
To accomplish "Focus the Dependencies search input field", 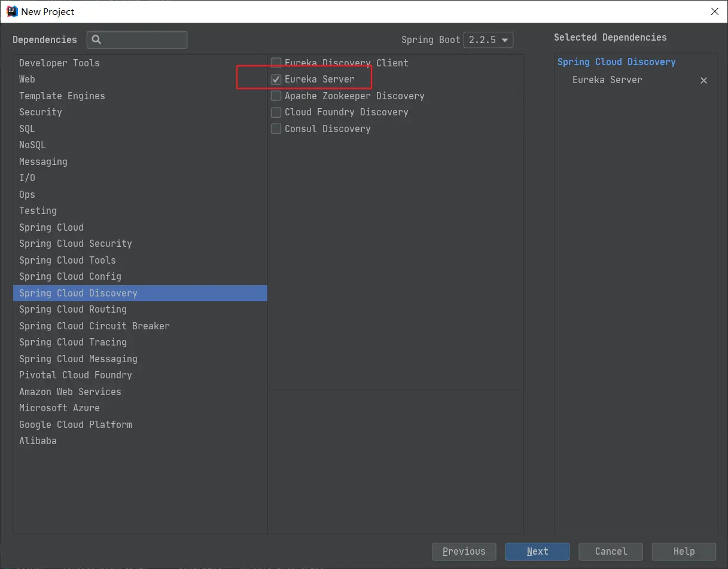I will (x=137, y=40).
